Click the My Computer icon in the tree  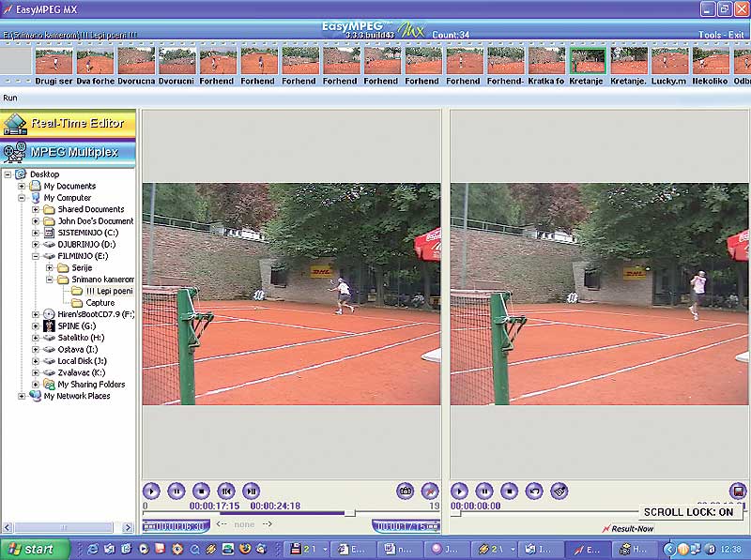pyautogui.click(x=36, y=198)
